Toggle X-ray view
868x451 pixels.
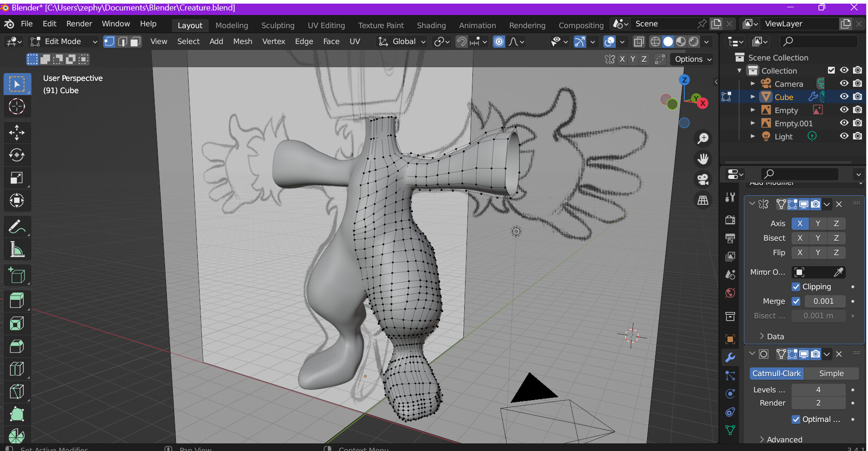click(x=639, y=41)
